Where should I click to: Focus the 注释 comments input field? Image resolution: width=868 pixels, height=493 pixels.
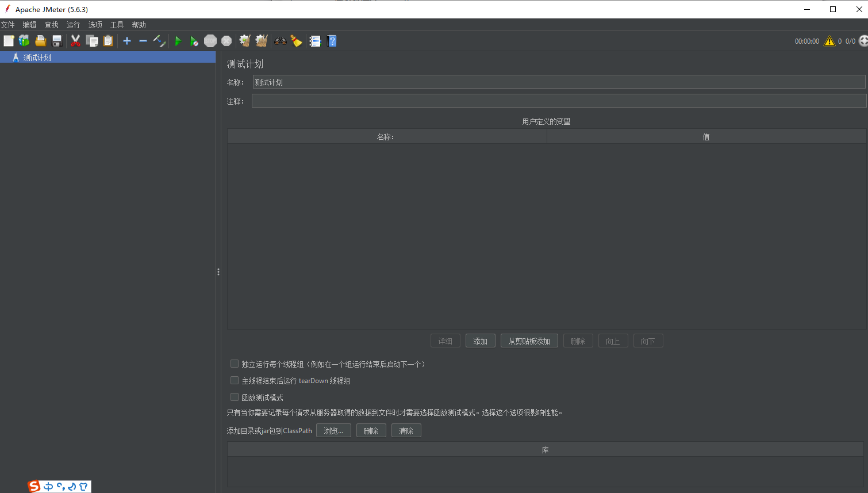559,101
